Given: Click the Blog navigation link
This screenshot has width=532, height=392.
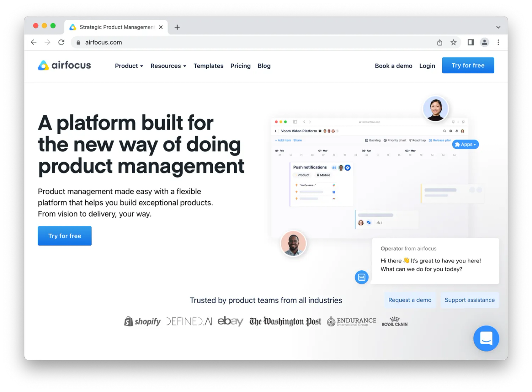Looking at the screenshot, I should click(x=264, y=66).
